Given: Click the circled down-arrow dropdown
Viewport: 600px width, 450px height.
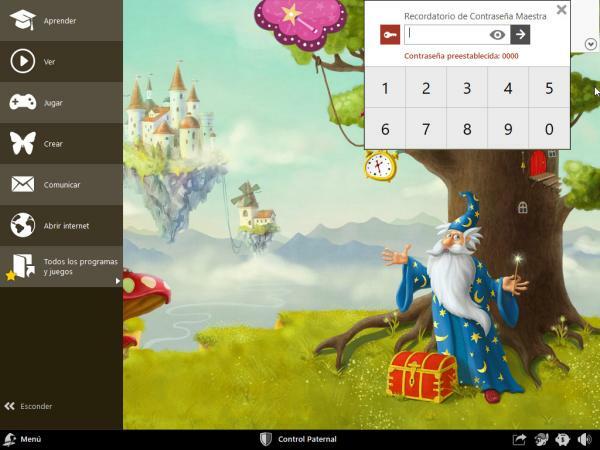Looking at the screenshot, I should (590, 44).
